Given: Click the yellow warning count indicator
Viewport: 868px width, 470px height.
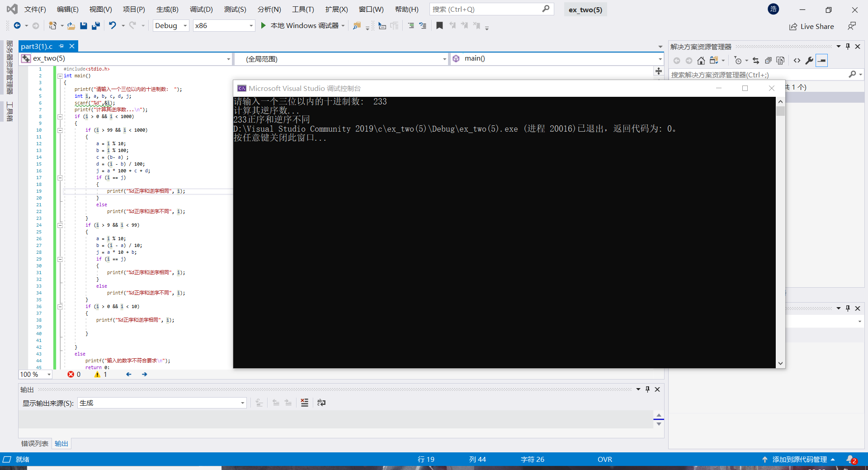Looking at the screenshot, I should coord(101,375).
